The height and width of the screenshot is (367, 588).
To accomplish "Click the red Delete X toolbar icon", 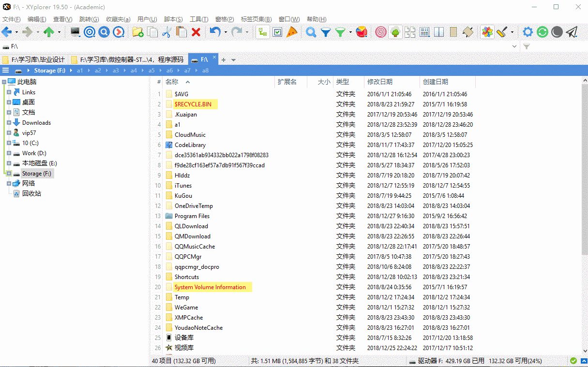I will coord(196,32).
